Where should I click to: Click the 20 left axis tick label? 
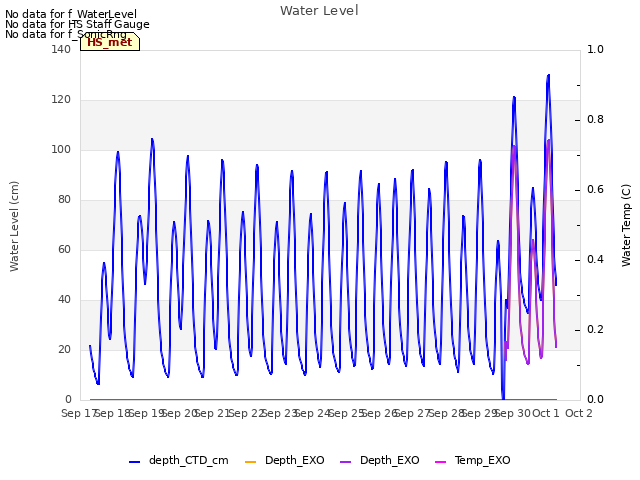pyautogui.click(x=64, y=349)
